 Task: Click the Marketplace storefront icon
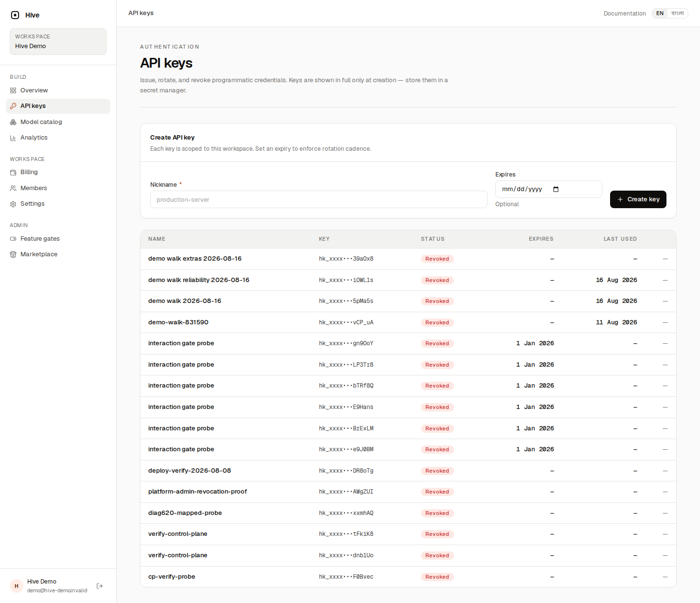13,254
